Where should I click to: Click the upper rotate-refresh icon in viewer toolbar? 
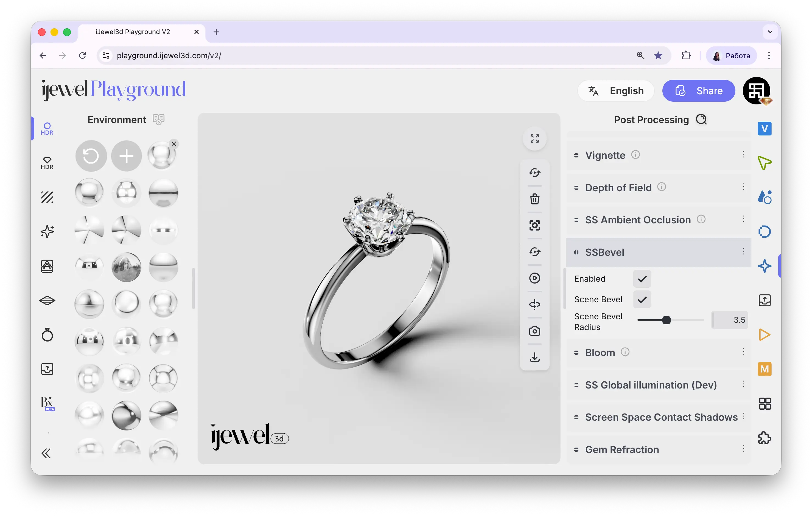[534, 173]
